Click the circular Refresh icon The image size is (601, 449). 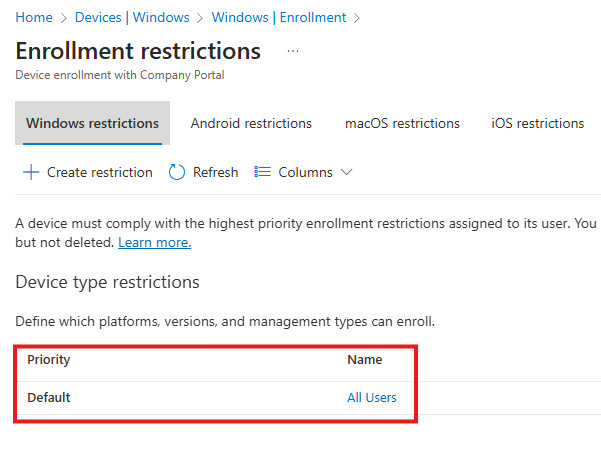(177, 172)
